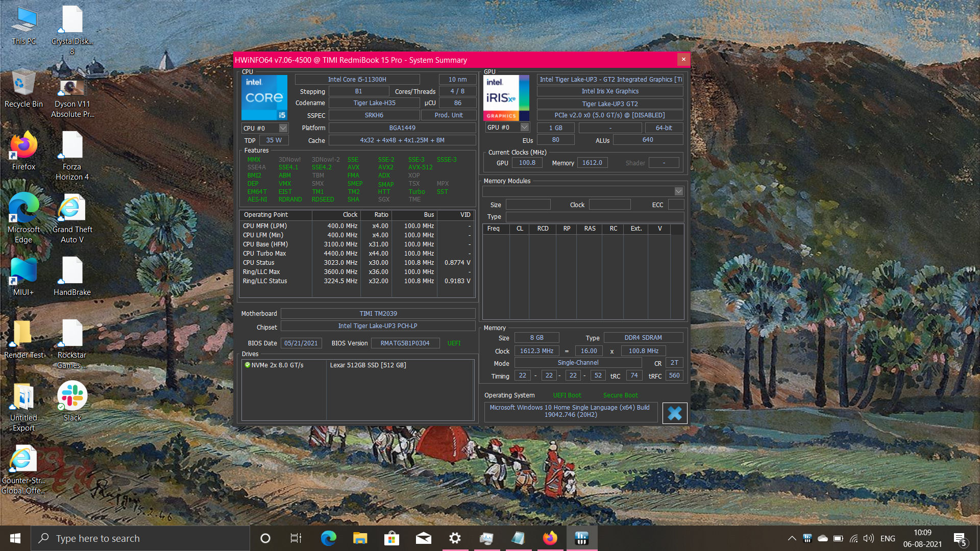980x551 pixels.
Task: Select the CPU Turbo Max row
Action: 357,254
